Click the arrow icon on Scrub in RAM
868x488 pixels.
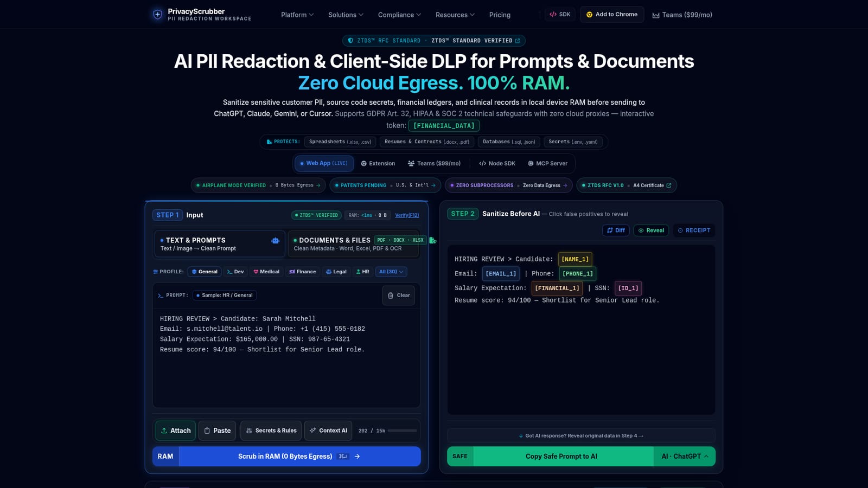pos(357,457)
